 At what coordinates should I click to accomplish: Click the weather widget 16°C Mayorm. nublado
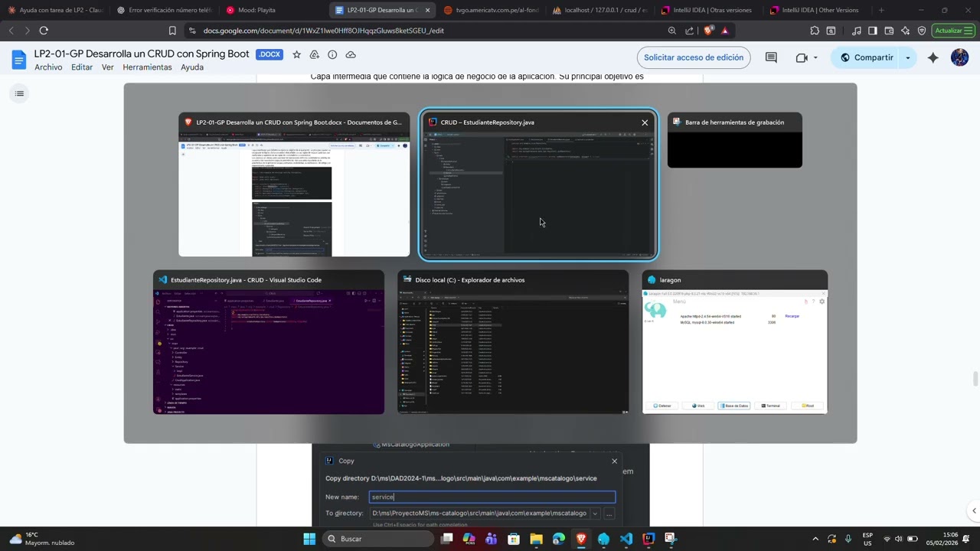42,539
